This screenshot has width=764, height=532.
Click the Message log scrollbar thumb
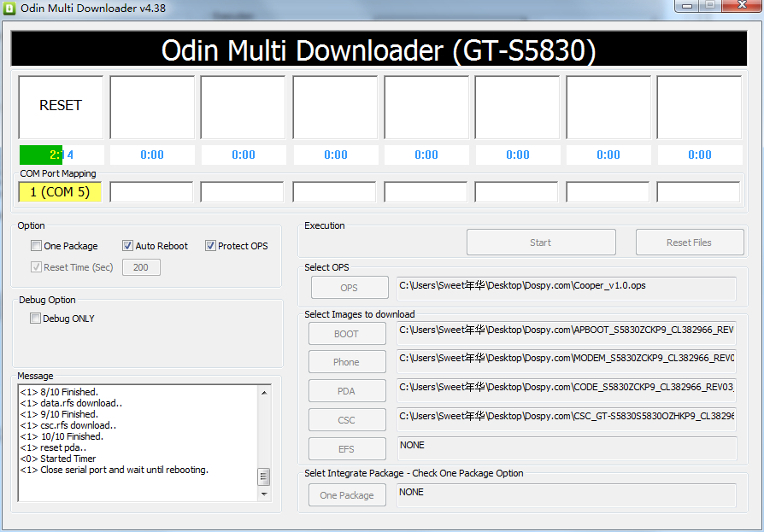(x=263, y=477)
